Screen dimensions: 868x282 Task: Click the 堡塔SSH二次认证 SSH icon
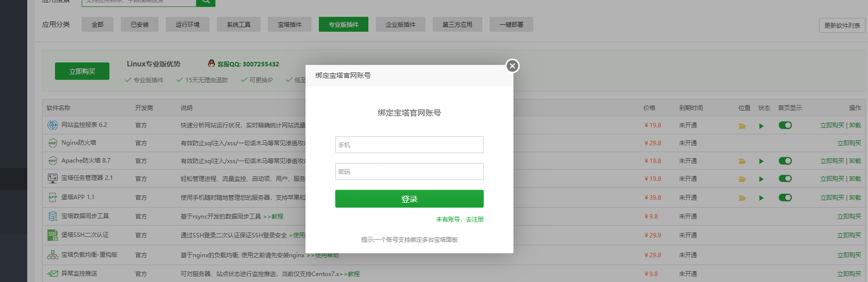click(x=52, y=235)
